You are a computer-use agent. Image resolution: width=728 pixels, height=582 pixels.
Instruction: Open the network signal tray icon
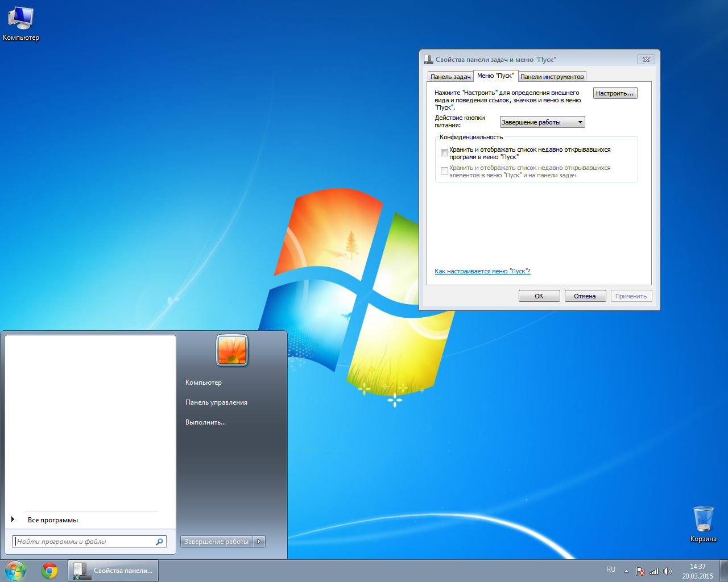click(654, 571)
